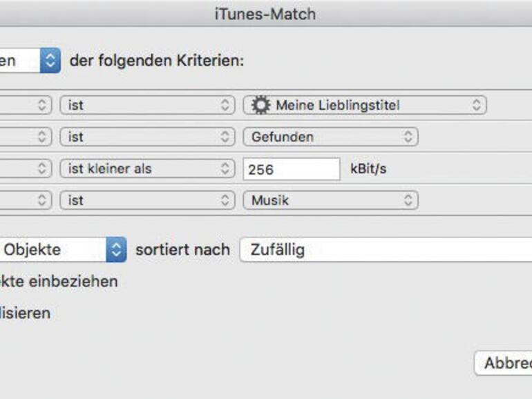This screenshot has height=399, width=532.
Task: Open the Meine Lieblingstitel playlist dropdown
Action: pyautogui.click(x=365, y=106)
